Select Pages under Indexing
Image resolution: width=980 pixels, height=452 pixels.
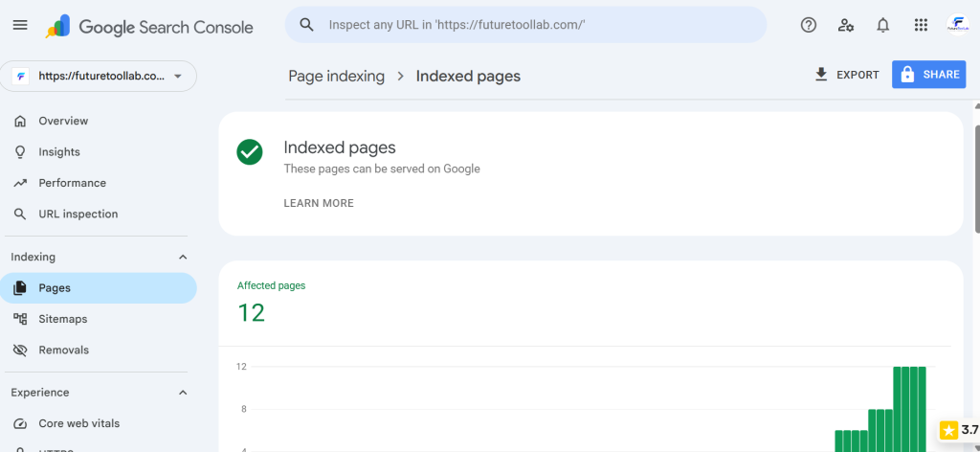click(x=99, y=288)
